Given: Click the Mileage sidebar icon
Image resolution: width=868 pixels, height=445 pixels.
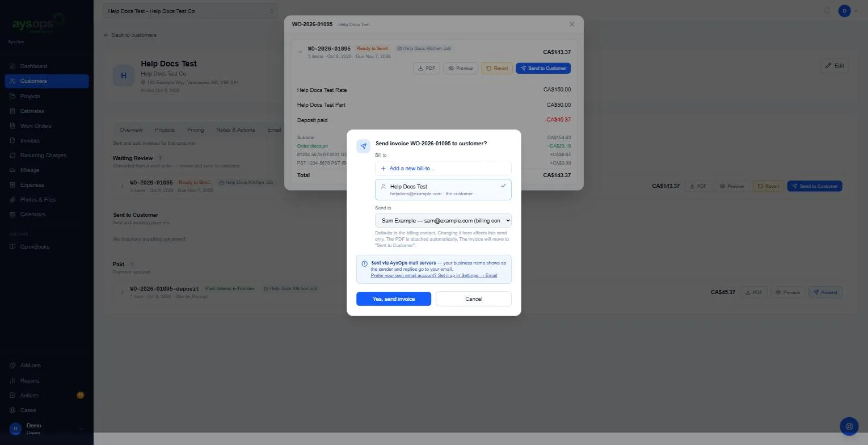Looking at the screenshot, I should click(x=12, y=170).
